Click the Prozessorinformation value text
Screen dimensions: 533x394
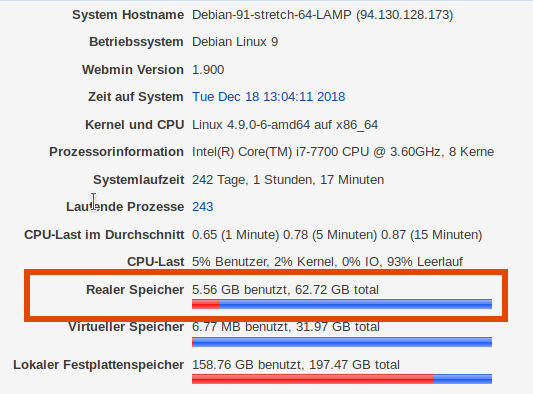(343, 152)
